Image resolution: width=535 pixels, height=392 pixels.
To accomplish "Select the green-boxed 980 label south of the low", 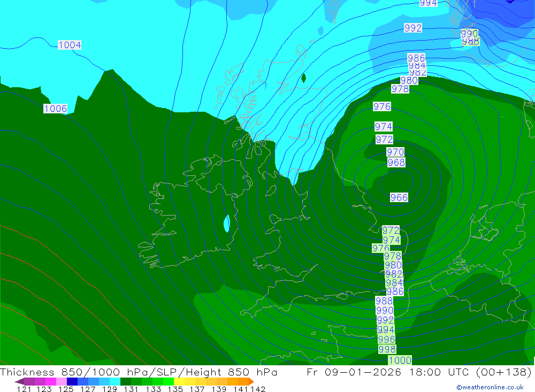I will (x=393, y=265).
